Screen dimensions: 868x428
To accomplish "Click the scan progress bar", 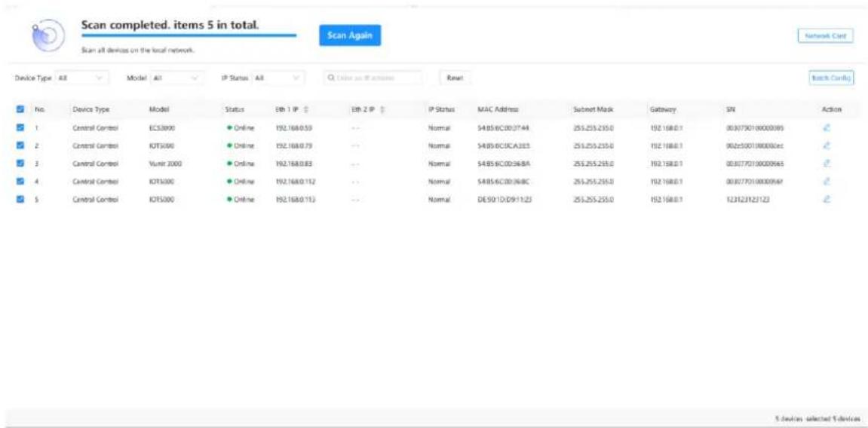I will click(x=189, y=36).
